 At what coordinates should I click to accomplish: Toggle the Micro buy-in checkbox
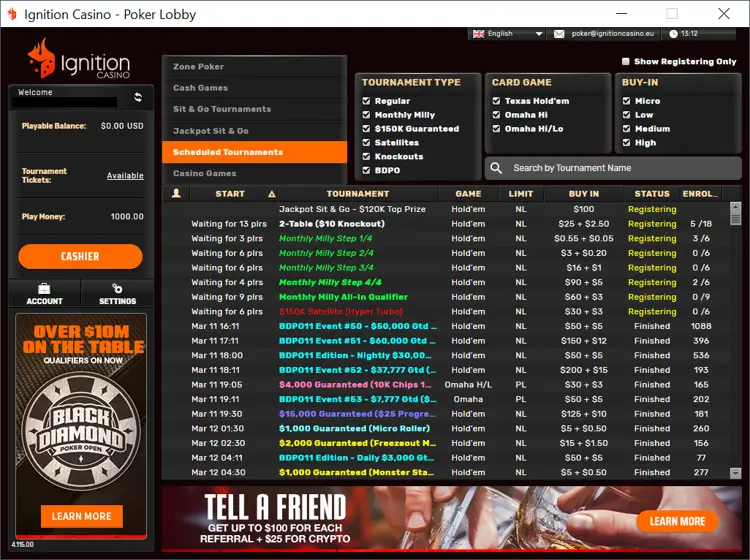coord(626,101)
